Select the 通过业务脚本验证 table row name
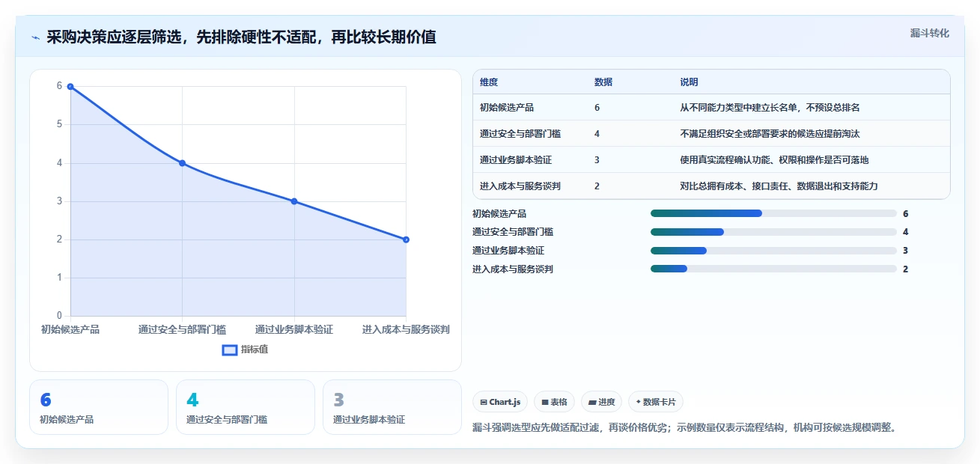This screenshot has height=464, width=980. click(516, 160)
